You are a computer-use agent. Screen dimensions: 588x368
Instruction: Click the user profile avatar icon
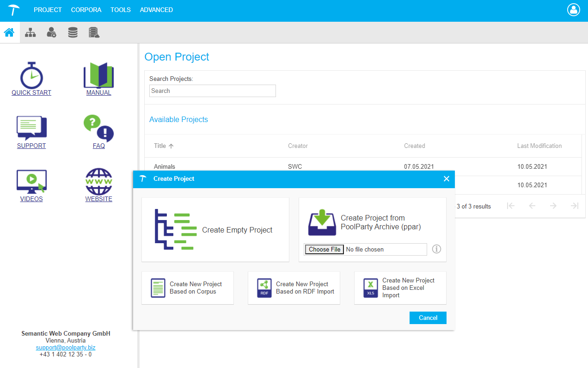point(573,10)
